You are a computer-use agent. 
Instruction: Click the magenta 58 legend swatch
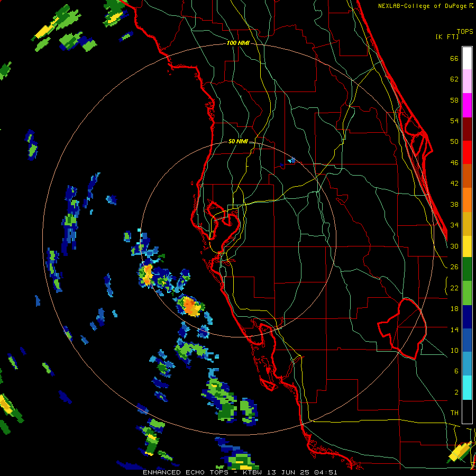467,105
